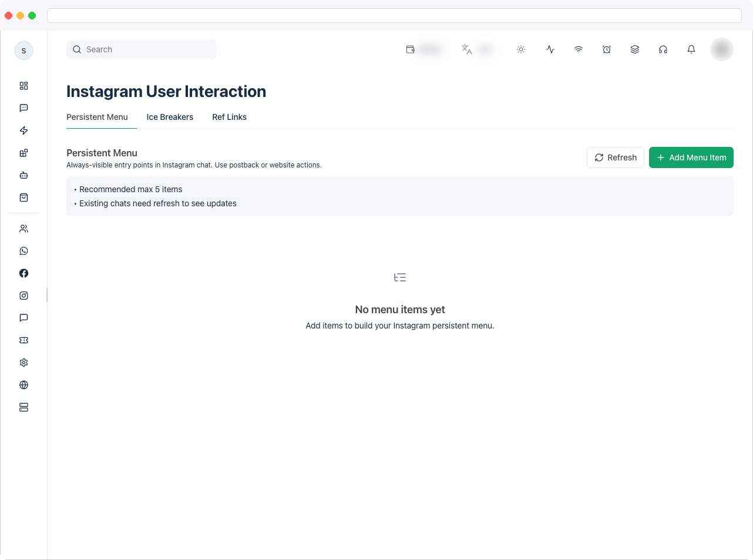Click the lightning bolt automation icon

(x=23, y=130)
